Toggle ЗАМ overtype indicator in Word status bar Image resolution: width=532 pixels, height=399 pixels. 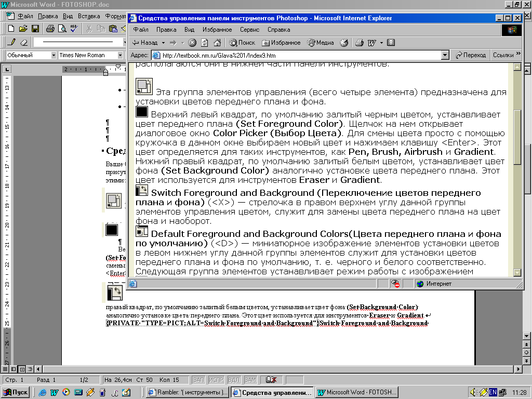tap(250, 380)
